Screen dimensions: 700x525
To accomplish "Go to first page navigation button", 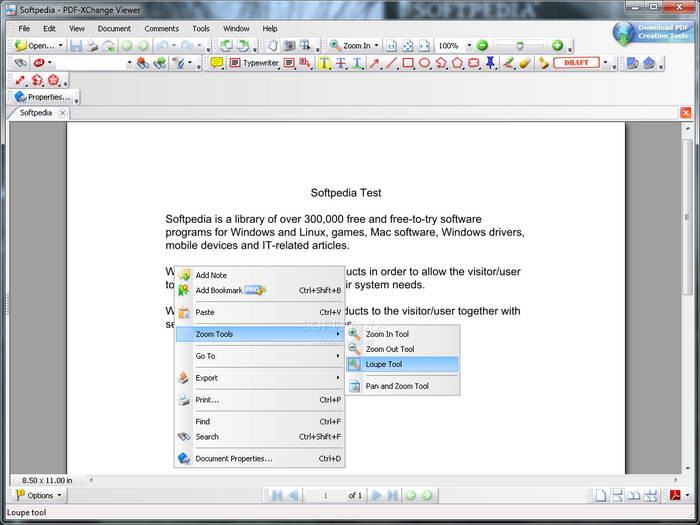I will [277, 495].
